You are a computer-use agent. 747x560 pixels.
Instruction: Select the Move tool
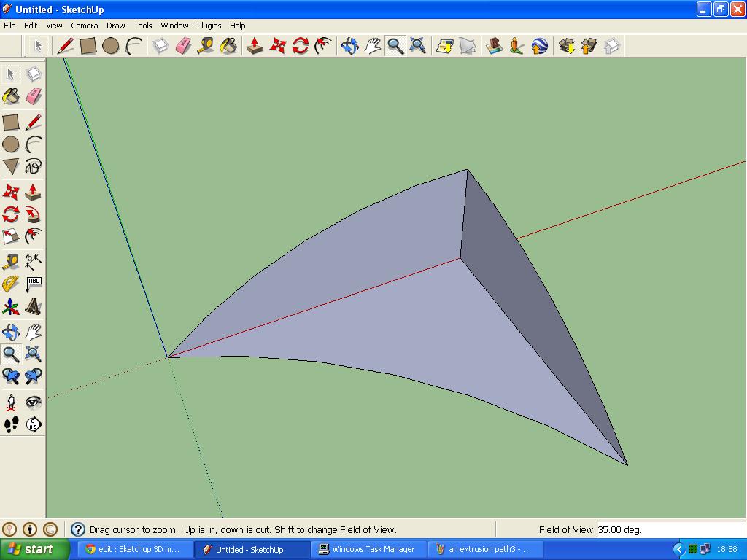(x=277, y=45)
